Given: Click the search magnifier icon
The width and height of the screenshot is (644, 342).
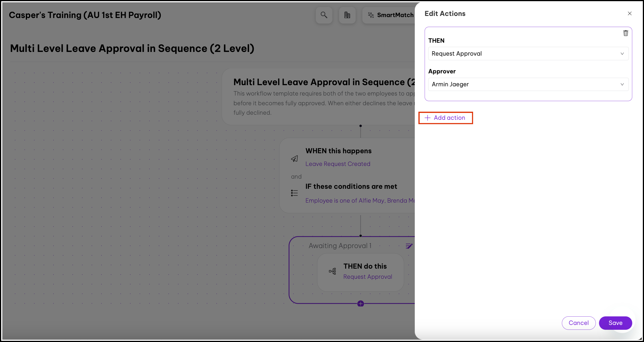Looking at the screenshot, I should tap(324, 15).
